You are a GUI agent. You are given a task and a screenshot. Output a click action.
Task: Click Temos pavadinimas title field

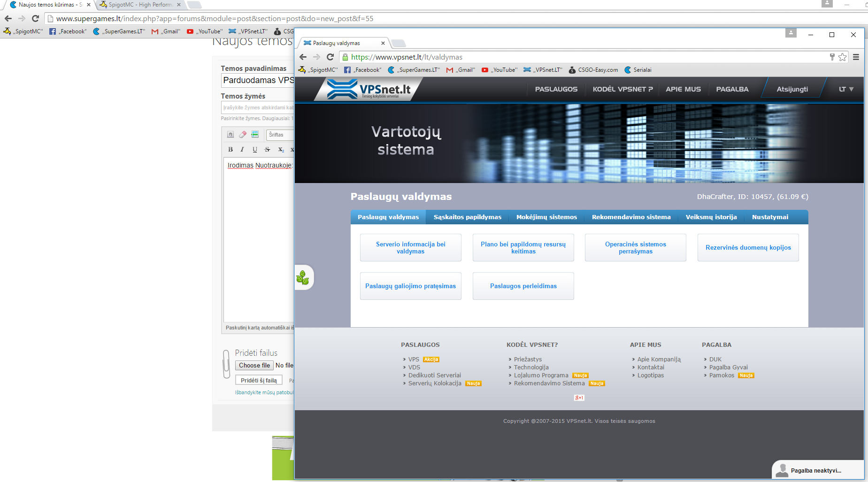point(258,80)
